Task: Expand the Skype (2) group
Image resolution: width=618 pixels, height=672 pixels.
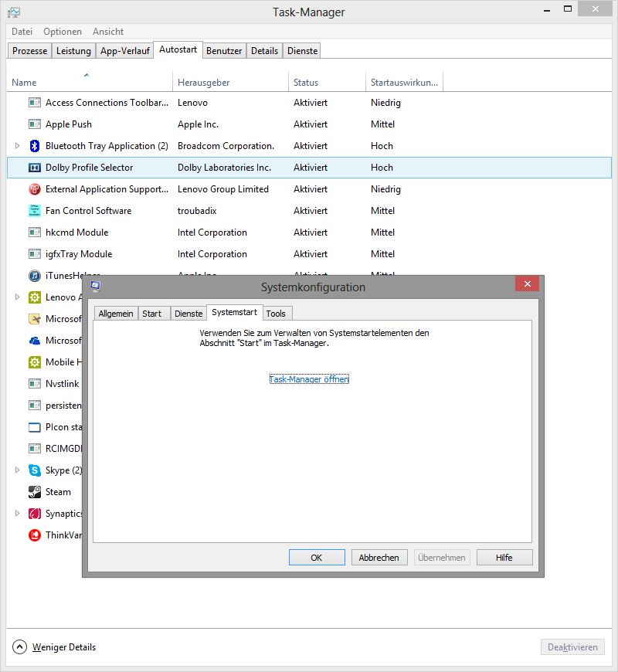Action: 17,470
